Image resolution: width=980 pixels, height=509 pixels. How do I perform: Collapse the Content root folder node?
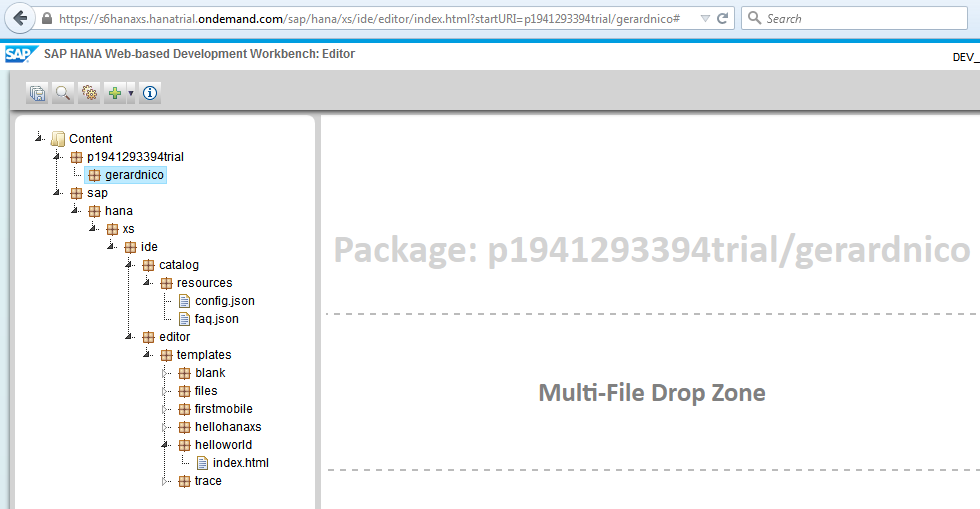(x=38, y=137)
